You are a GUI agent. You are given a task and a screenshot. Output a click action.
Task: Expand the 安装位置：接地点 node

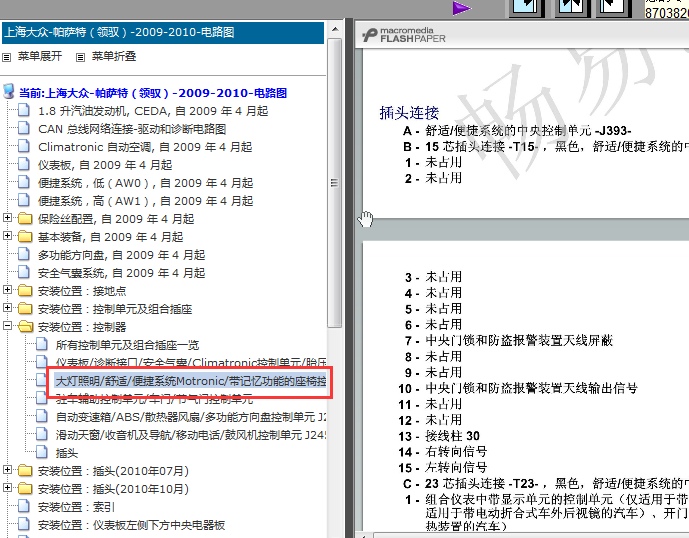coord(7,289)
